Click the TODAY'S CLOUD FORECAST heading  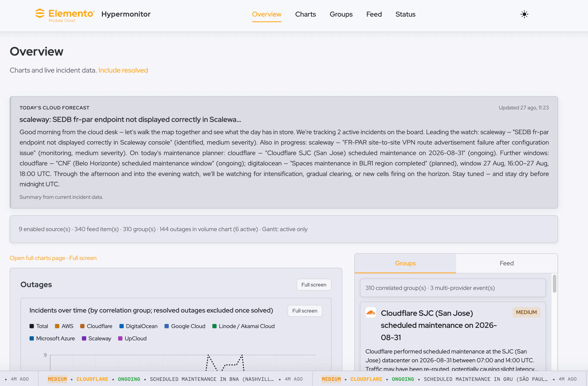click(x=54, y=108)
